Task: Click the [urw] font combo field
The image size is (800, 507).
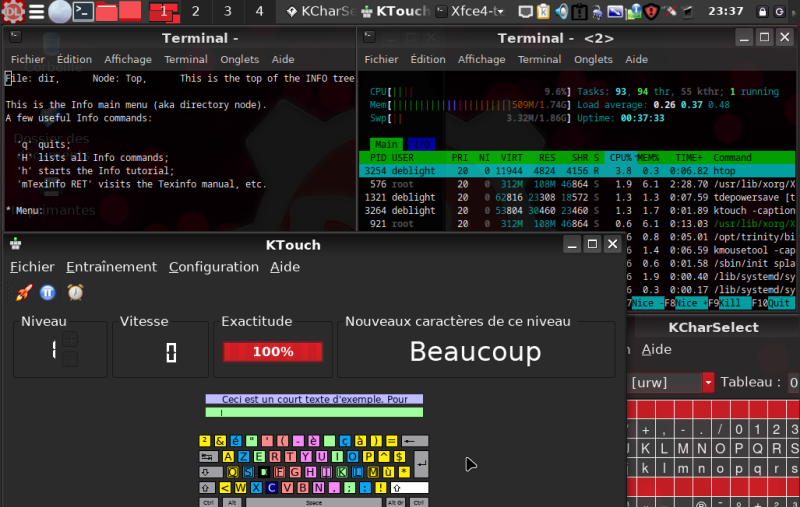Action: pos(664,382)
